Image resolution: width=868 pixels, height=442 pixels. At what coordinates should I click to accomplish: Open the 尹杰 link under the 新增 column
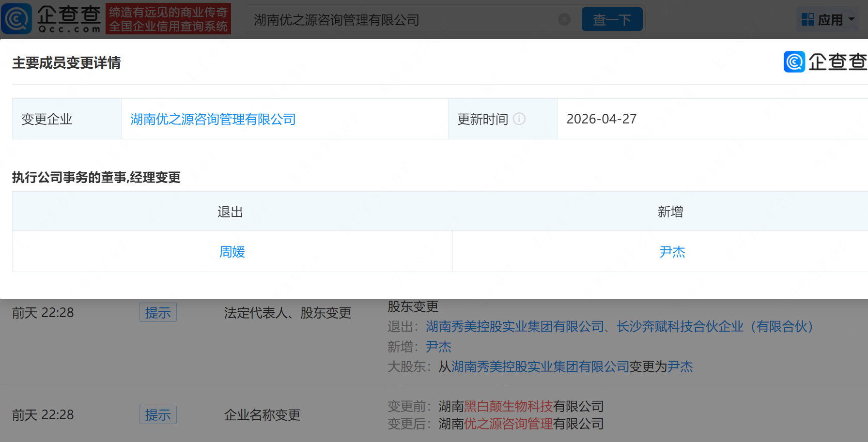[x=672, y=252]
